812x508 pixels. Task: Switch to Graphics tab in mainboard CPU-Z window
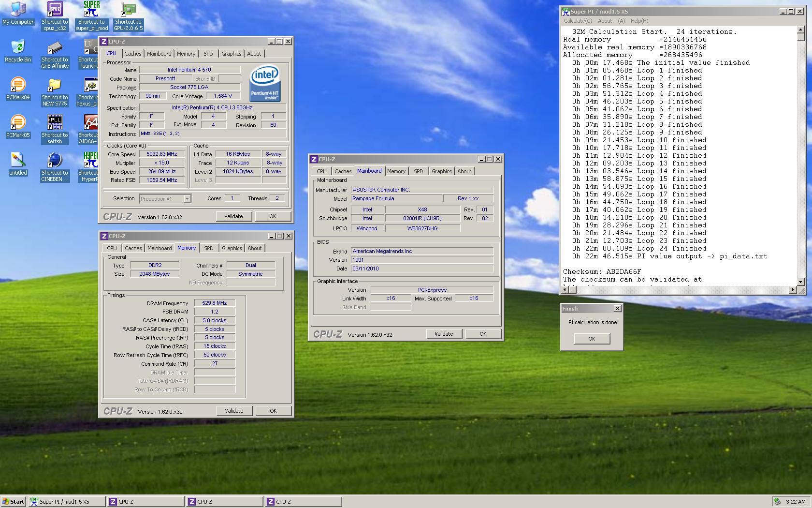coord(441,171)
